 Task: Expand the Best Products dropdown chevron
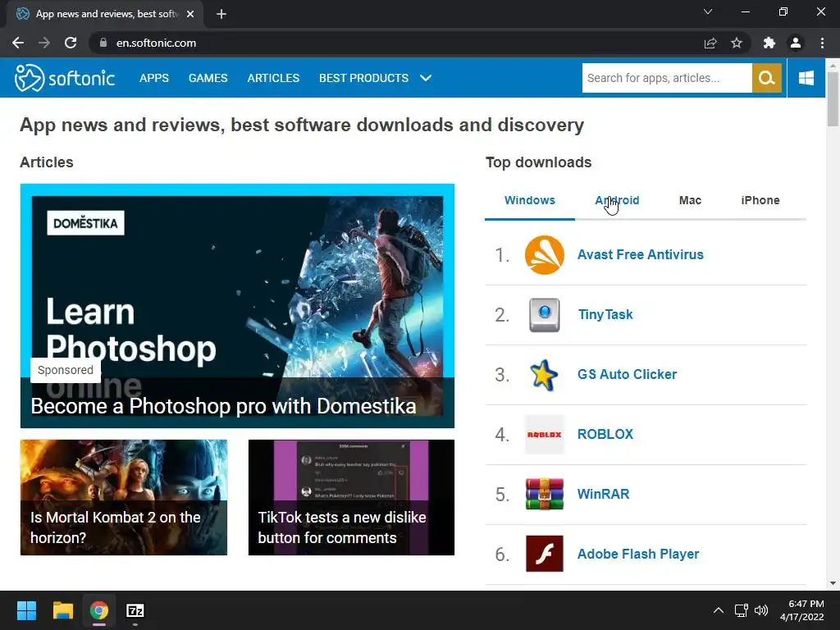[426, 78]
